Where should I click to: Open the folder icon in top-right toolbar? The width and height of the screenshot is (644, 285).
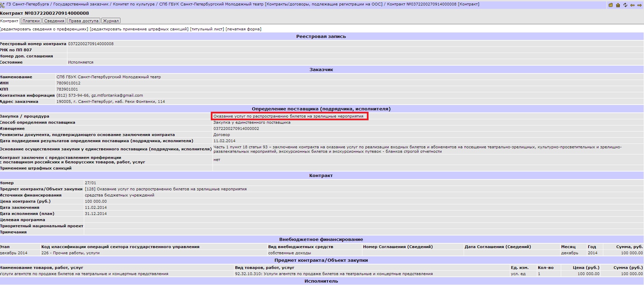(611, 5)
